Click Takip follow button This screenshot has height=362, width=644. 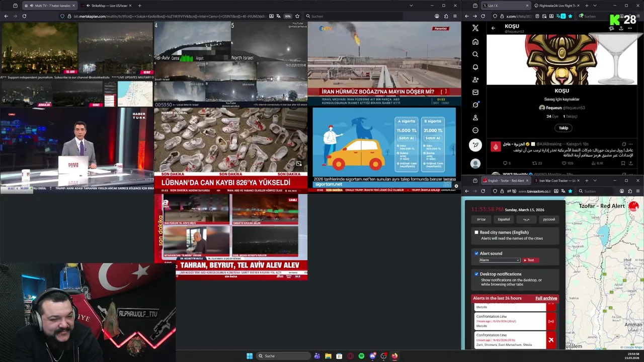[563, 128]
